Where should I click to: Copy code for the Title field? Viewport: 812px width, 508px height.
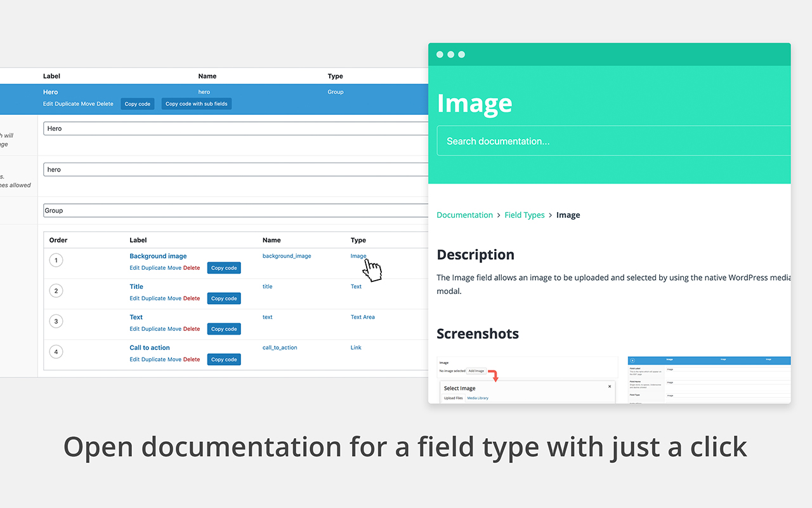[x=223, y=298]
